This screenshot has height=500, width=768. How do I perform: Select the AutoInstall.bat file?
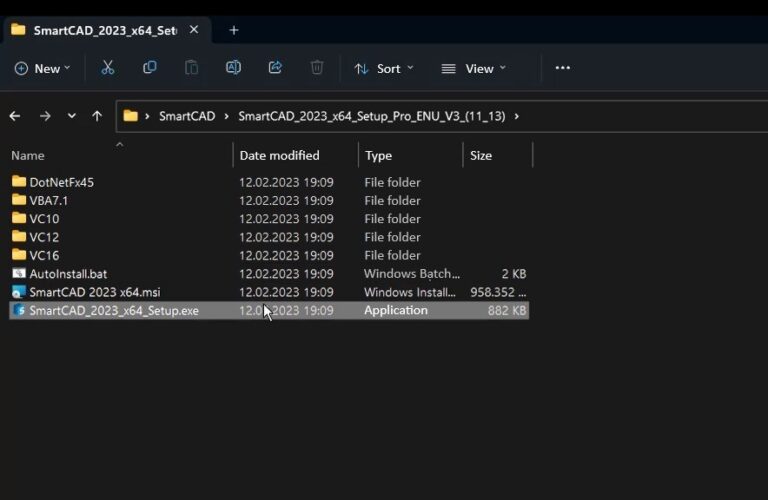click(67, 273)
